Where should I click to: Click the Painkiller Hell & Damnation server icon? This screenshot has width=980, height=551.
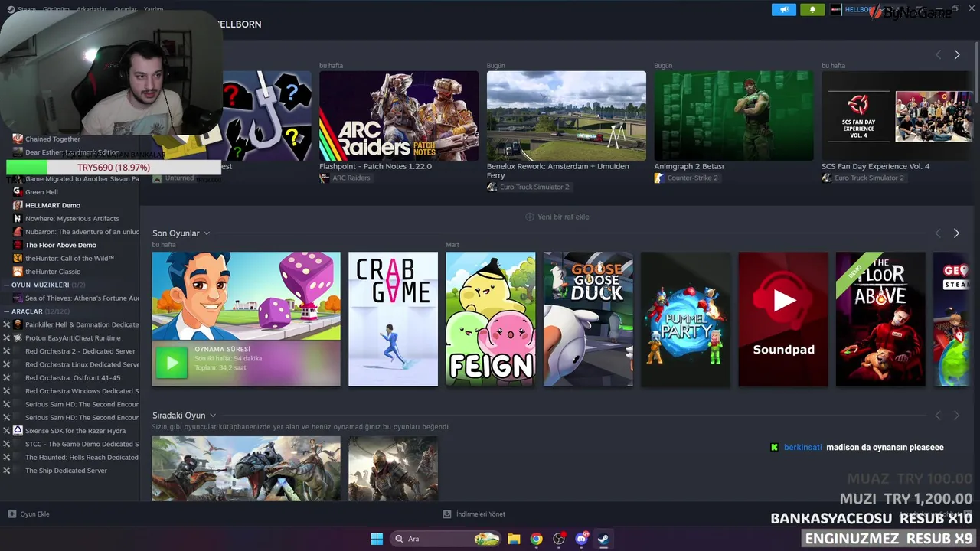(x=18, y=324)
